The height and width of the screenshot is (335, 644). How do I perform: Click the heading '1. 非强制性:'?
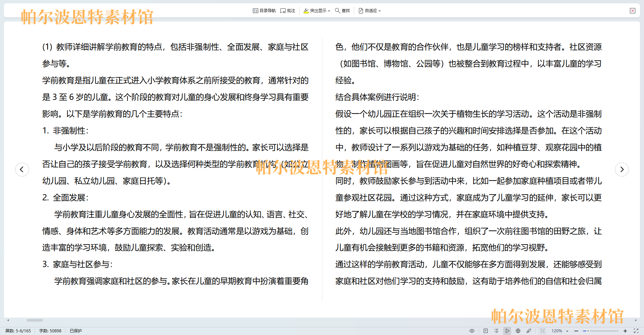tap(65, 131)
